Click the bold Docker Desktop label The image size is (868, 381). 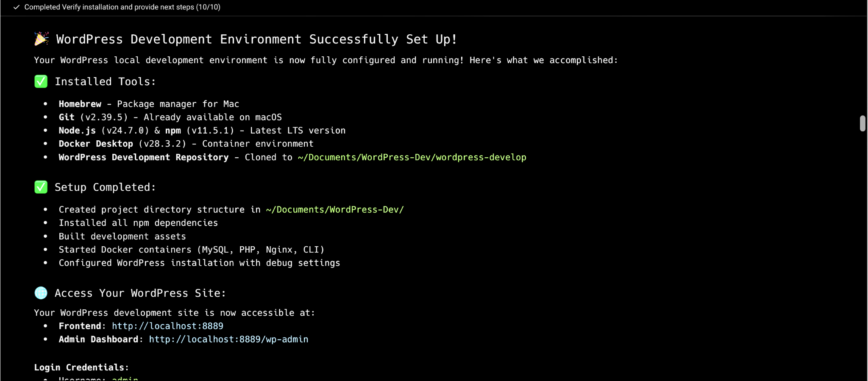coord(96,144)
